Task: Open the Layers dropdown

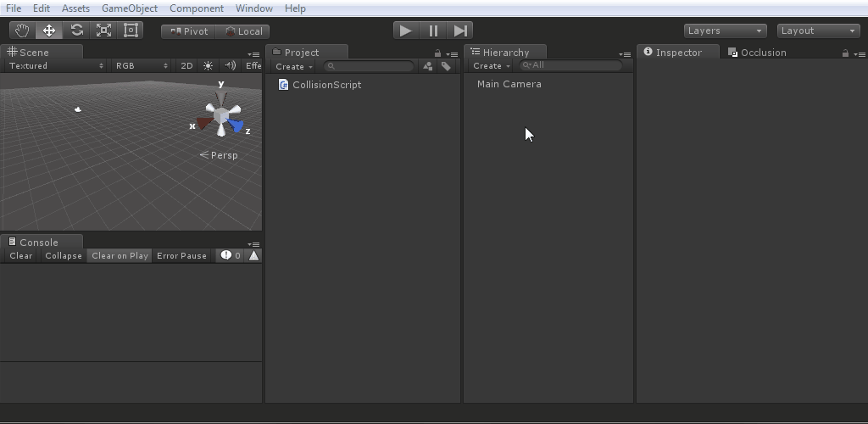Action: 726,31
